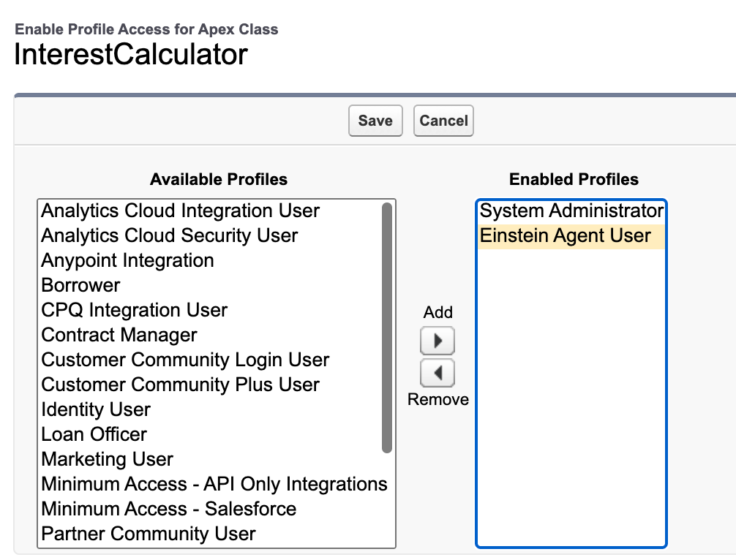Click the Add right-arrow button
Viewport: 736px width, 560px height.
(438, 341)
